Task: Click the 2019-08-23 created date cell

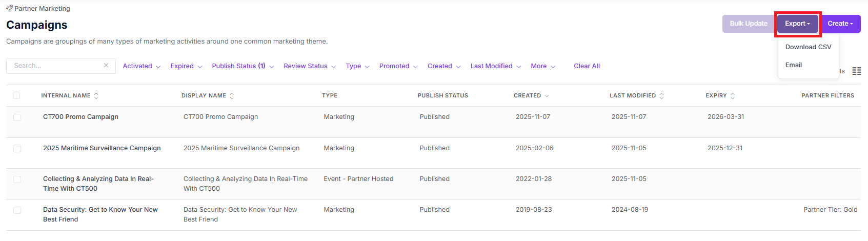Action: click(x=534, y=210)
